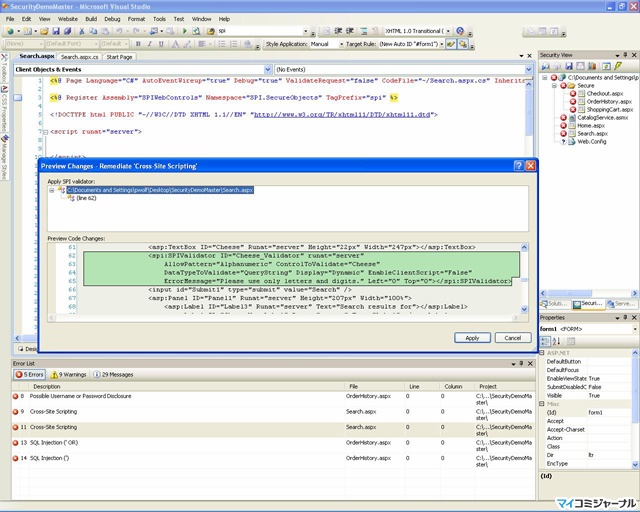Click the Foreground Color letter A icon
This screenshot has height=512, width=640.
pos(176,44)
